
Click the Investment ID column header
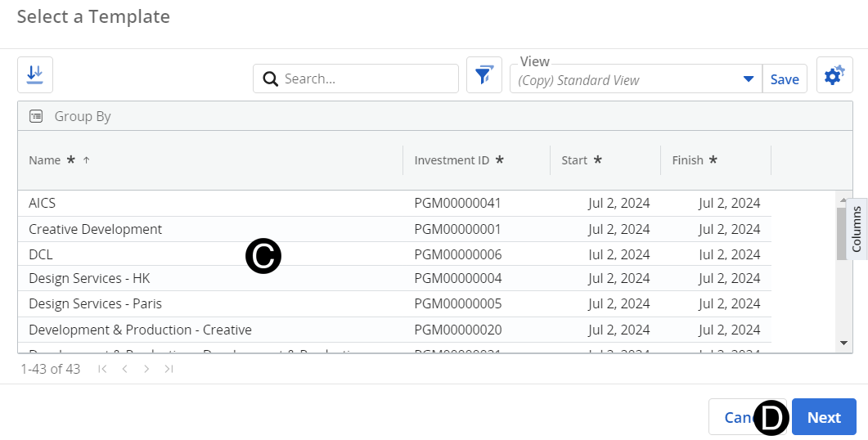point(452,160)
